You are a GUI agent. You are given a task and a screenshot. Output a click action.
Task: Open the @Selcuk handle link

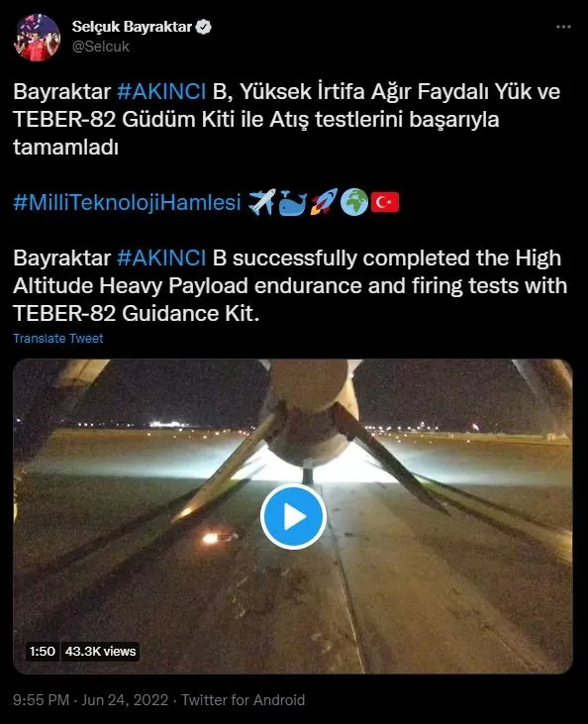click(x=101, y=47)
